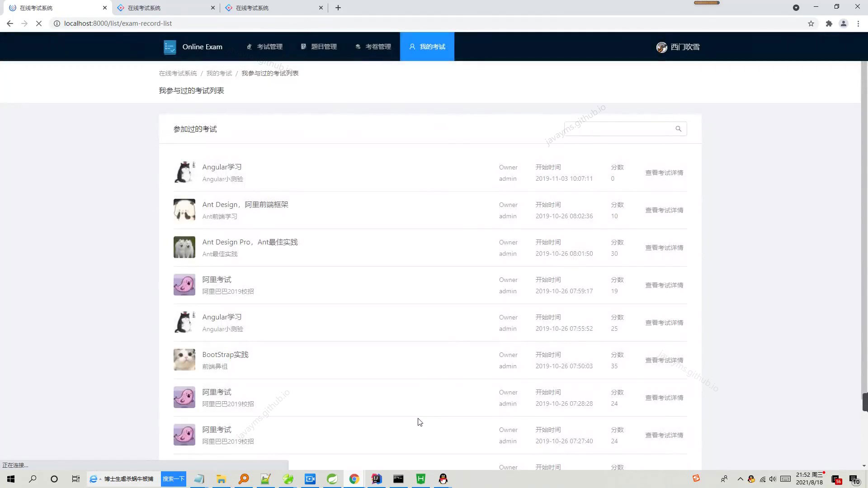Click the 我的考试 person icon in navbar
This screenshot has height=488, width=868.
pos(412,47)
